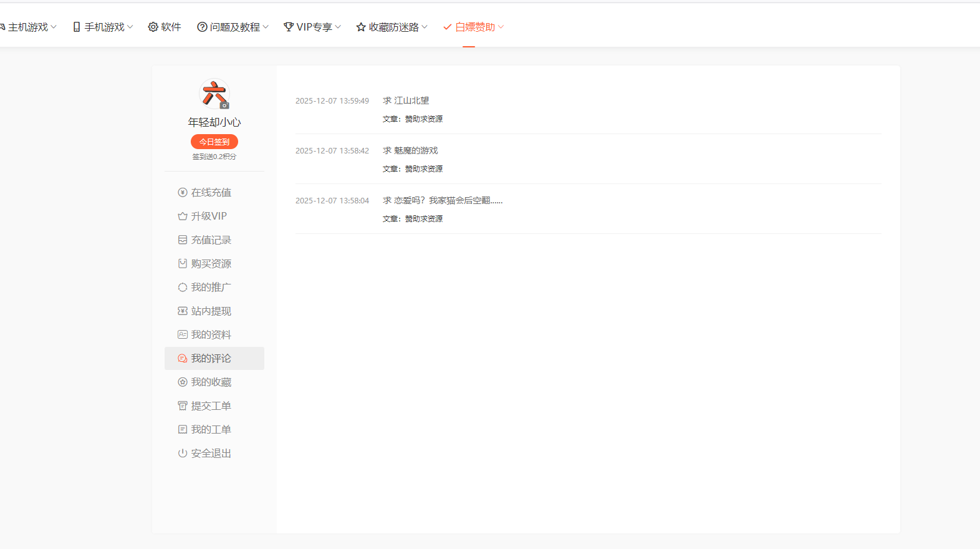Click the camera icon on the avatar
980x549 pixels.
click(224, 105)
